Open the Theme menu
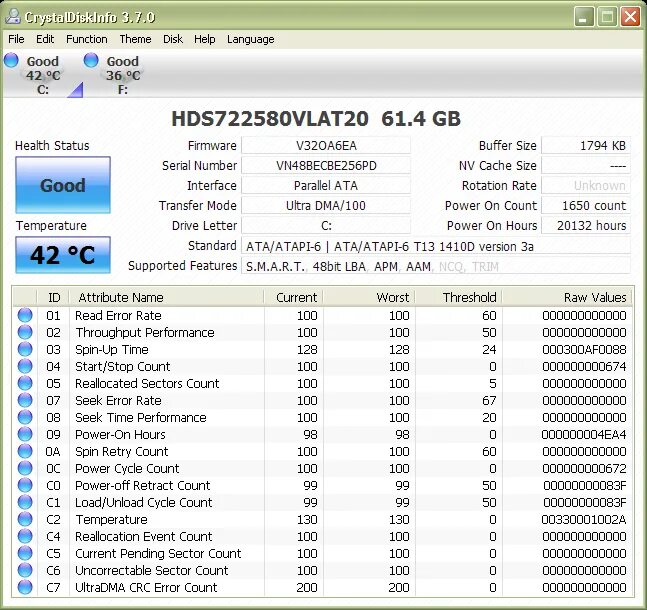This screenshot has width=647, height=610. coord(135,39)
